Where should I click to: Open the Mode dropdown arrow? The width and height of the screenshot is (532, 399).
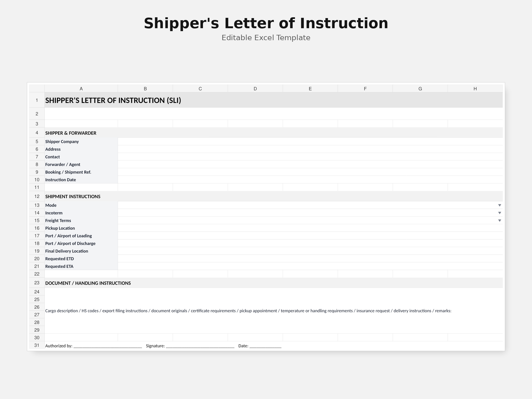[x=499, y=205]
